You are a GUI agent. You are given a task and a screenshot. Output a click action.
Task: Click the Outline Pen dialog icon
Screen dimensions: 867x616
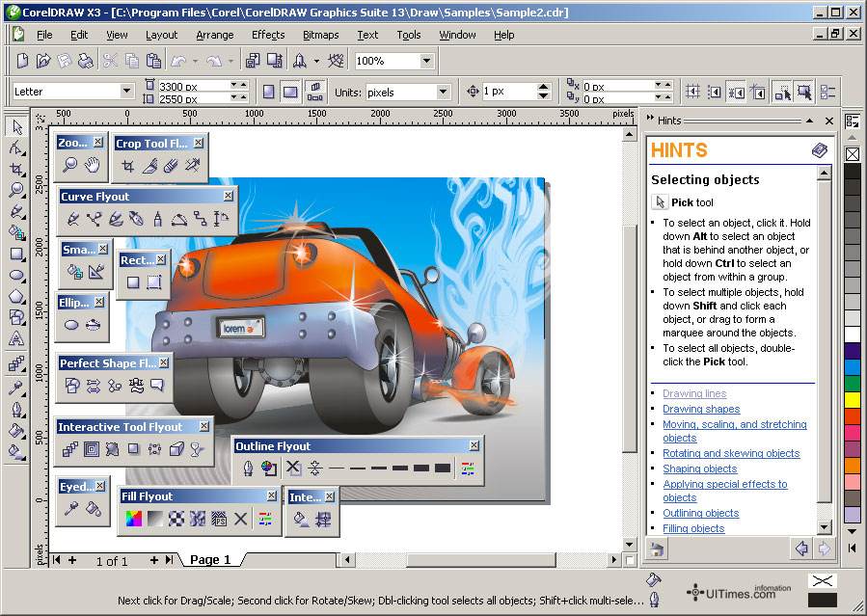pos(248,469)
